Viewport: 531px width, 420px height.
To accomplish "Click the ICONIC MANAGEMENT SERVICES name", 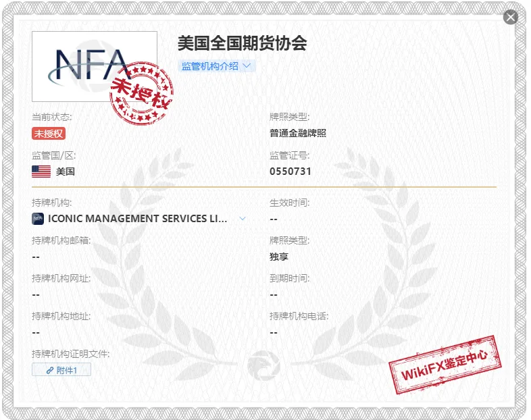I will click(138, 219).
